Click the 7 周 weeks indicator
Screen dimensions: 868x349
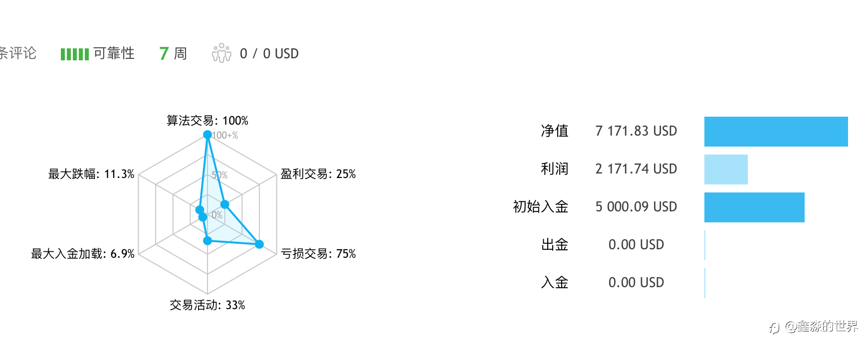[x=173, y=53]
